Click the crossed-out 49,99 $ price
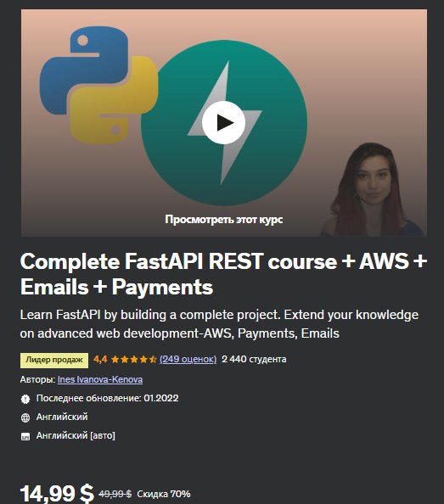This screenshot has height=504, width=444. (115, 494)
